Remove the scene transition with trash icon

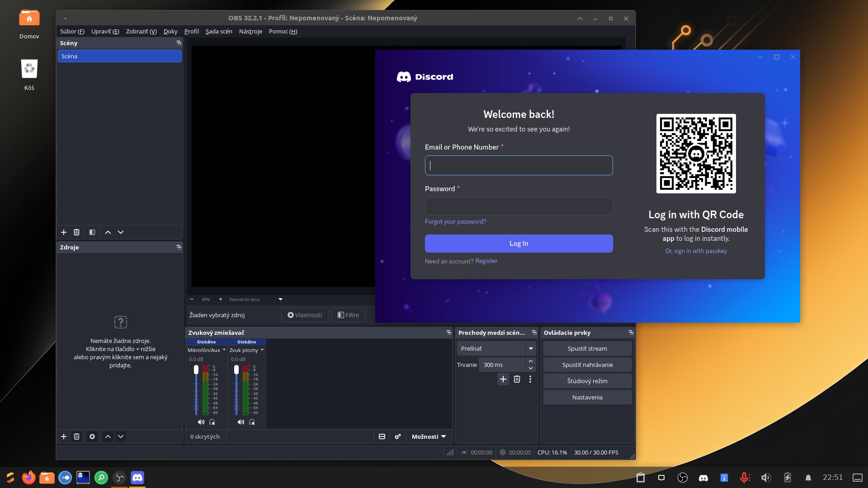pyautogui.click(x=517, y=379)
